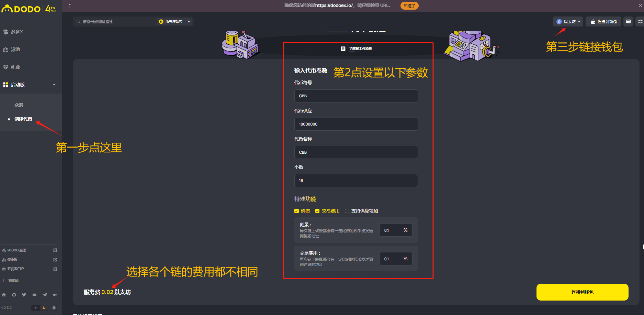Image resolution: width=644 pixels, height=315 pixels.
Task: Open the 所有连锁店 chain filter dropdown
Action: (175, 22)
